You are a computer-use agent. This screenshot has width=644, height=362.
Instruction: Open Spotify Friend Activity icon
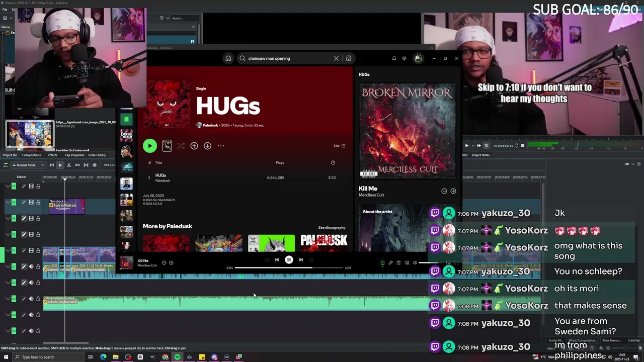point(404,58)
